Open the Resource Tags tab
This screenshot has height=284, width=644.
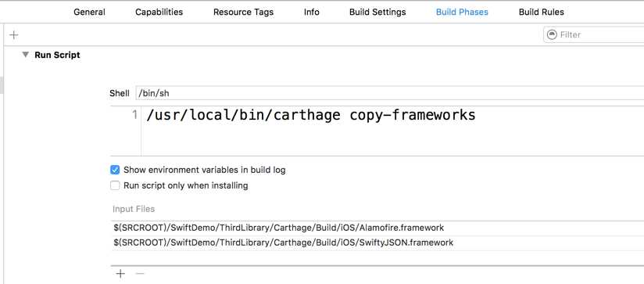tap(243, 12)
